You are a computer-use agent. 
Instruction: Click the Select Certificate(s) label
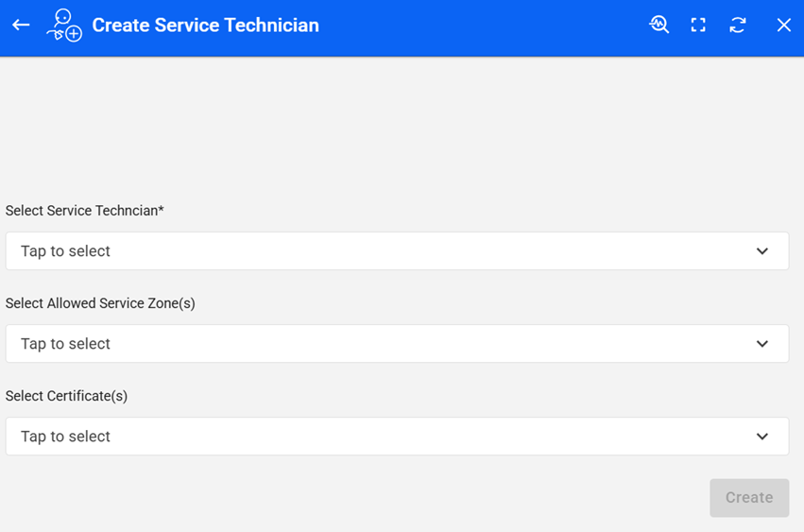pos(66,396)
